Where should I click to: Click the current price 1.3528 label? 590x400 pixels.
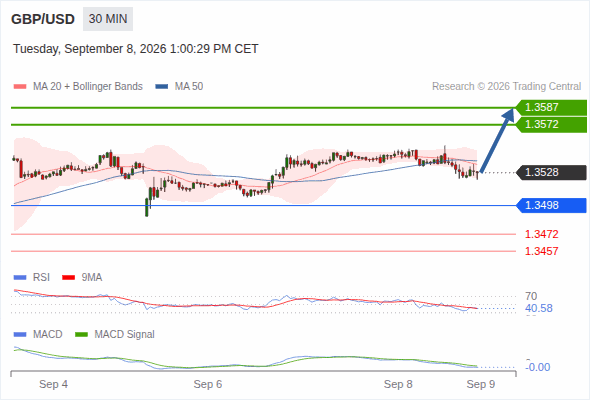[x=551, y=172]
